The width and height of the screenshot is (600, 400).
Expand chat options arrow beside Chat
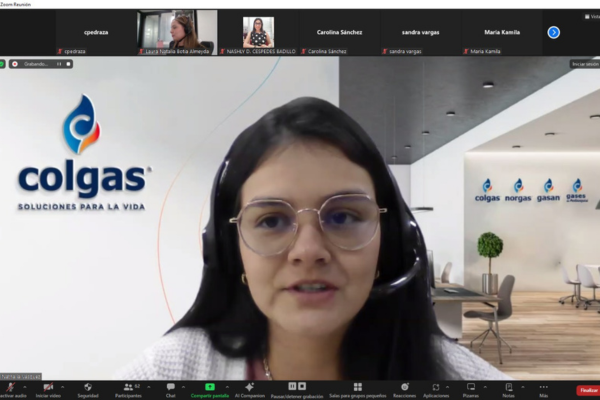point(183,387)
